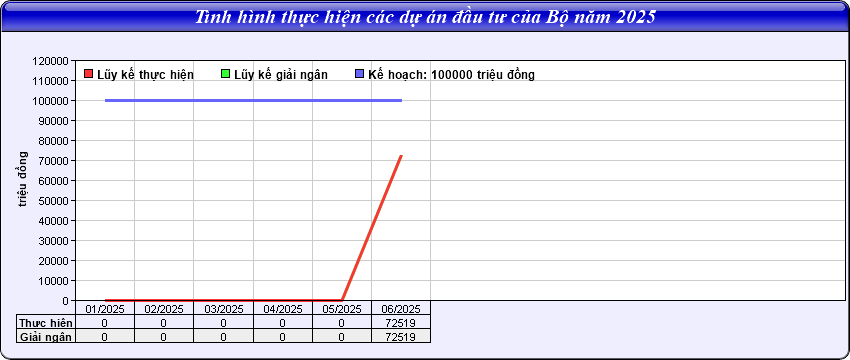
Task: Select the Lũy kế thực hiện legend label
Action: coord(145,75)
